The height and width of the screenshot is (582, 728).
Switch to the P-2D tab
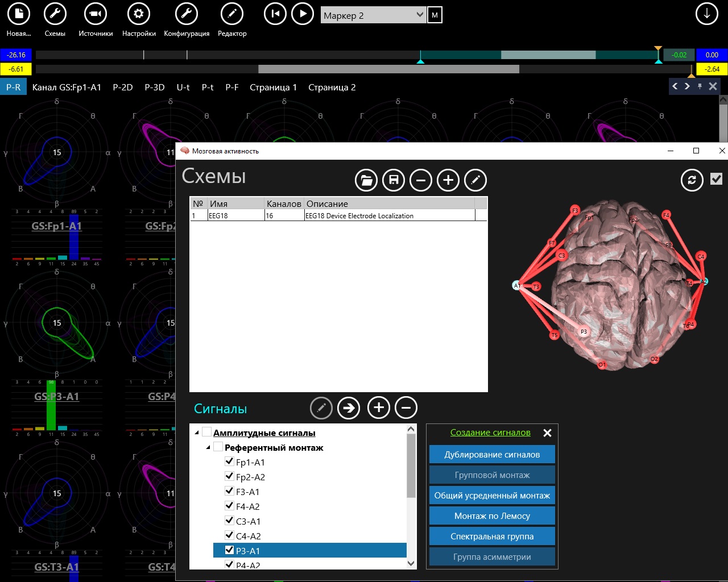click(123, 88)
